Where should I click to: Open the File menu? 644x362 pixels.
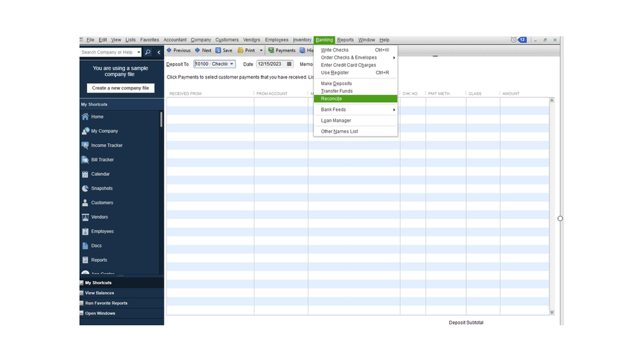point(90,40)
